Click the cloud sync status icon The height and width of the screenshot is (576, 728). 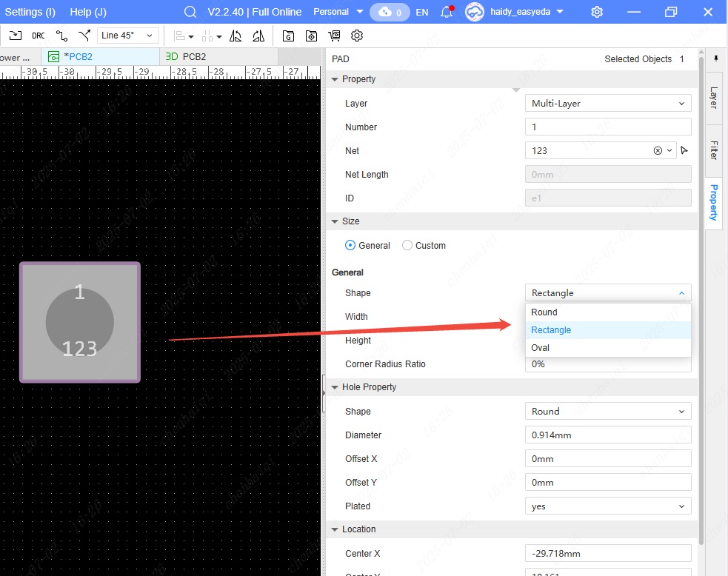[x=390, y=12]
